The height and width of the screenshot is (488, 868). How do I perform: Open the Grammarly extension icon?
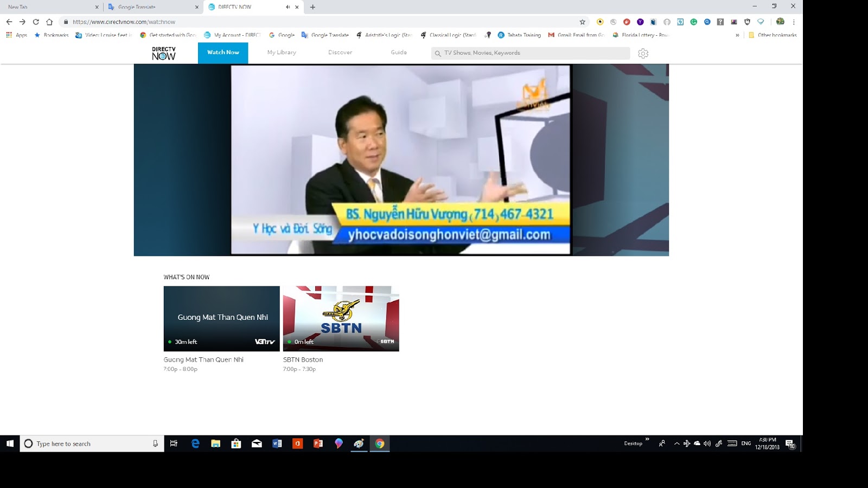(x=693, y=22)
